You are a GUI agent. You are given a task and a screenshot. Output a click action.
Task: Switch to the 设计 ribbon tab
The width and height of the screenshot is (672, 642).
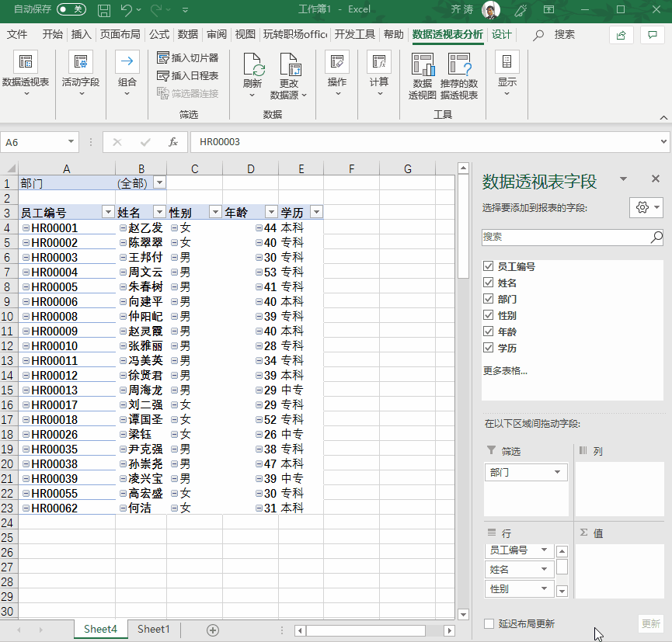[x=502, y=35]
